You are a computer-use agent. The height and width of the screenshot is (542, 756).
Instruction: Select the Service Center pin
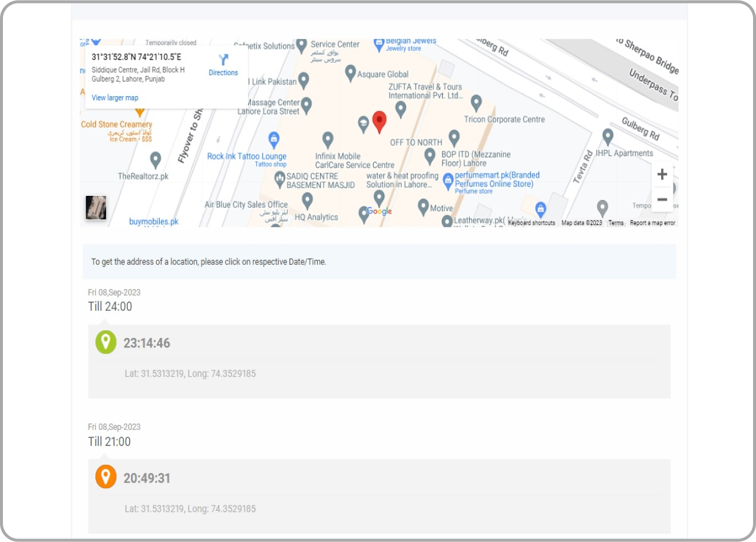pos(302,45)
